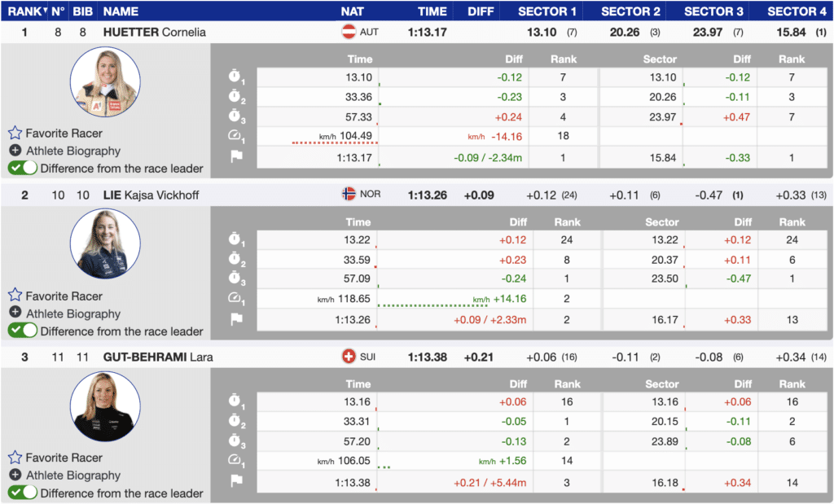Click the star icon beside Lie's Favorite Racer
Viewport: 834px width, 504px height.
click(x=15, y=296)
